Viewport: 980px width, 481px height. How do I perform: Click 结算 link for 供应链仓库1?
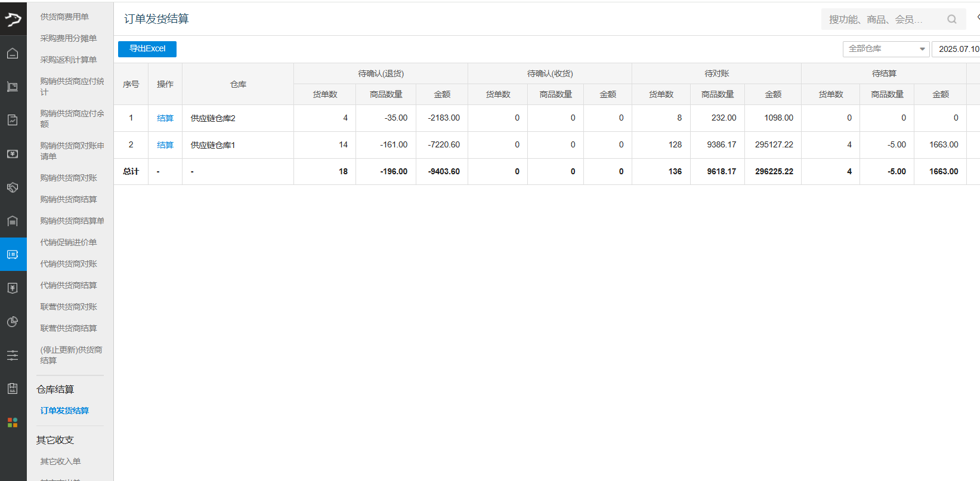tap(165, 145)
